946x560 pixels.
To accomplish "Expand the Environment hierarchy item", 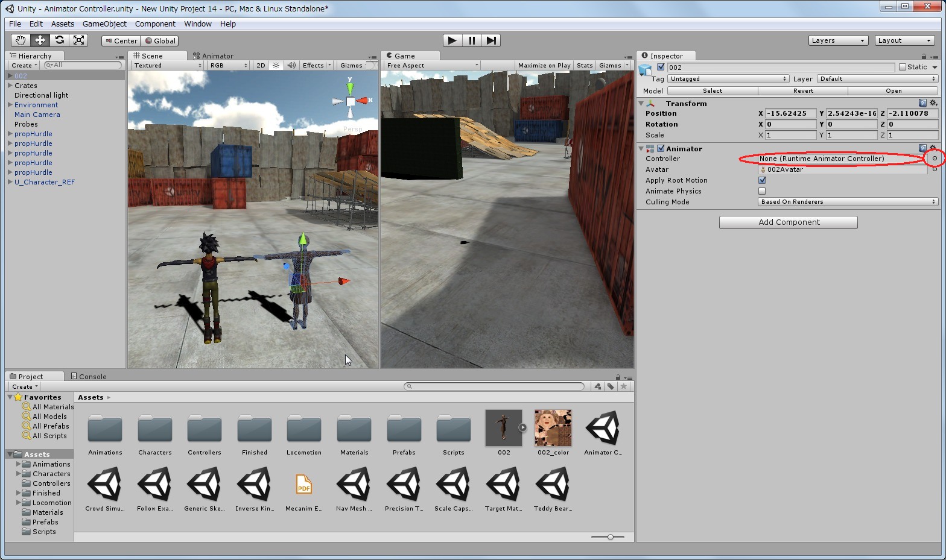I will (x=10, y=105).
